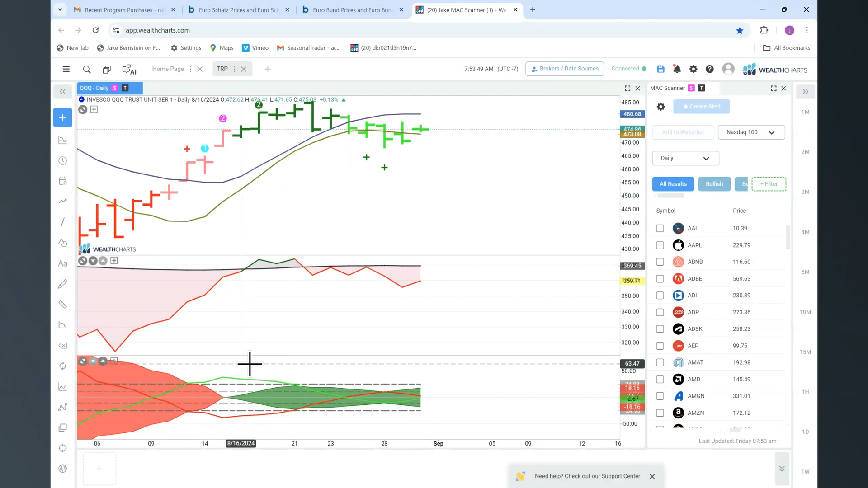Image resolution: width=868 pixels, height=488 pixels.
Task: Select the 1M timeframe on right sidebar
Action: (805, 112)
